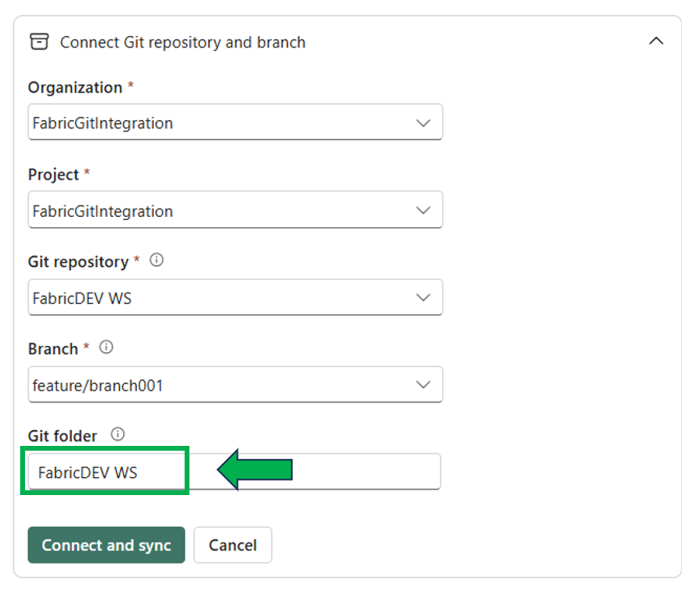Open the Project dropdown showing FabricGitIntegration
Viewport: 682px width, 616px height.
click(235, 210)
